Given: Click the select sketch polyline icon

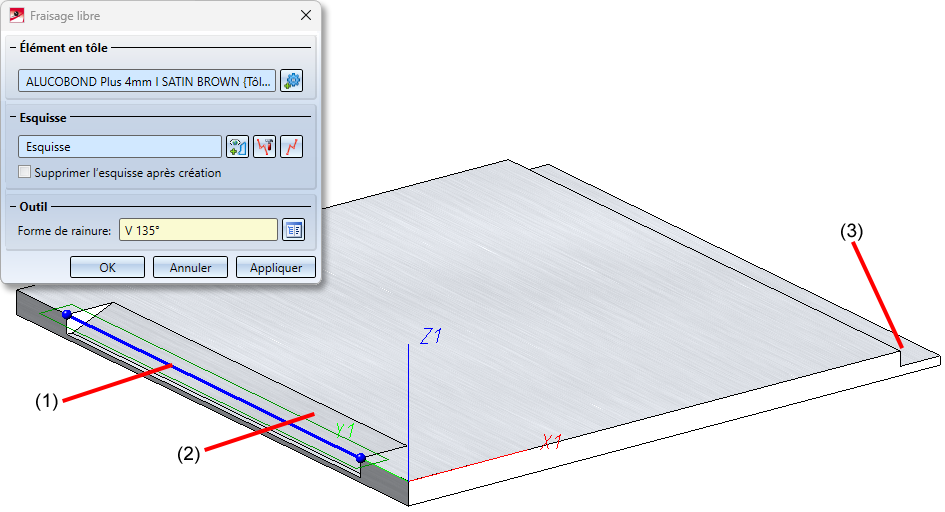Looking at the screenshot, I should [x=292, y=146].
